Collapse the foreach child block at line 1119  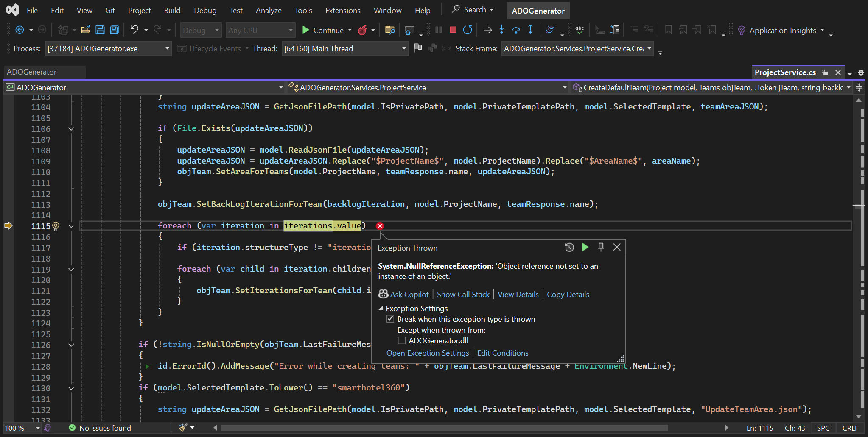[71, 269]
